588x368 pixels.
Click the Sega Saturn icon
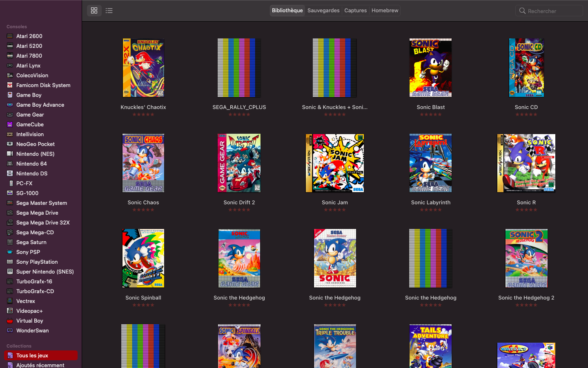point(10,242)
